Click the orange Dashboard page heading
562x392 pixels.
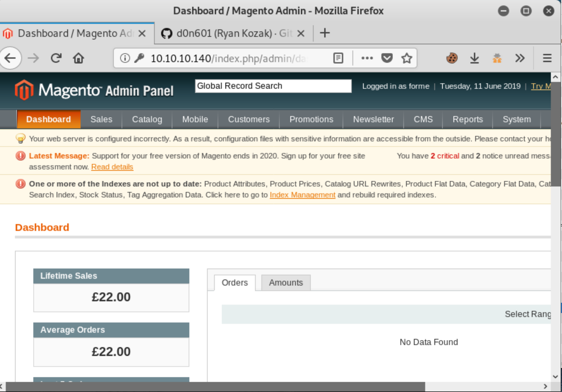(x=42, y=227)
